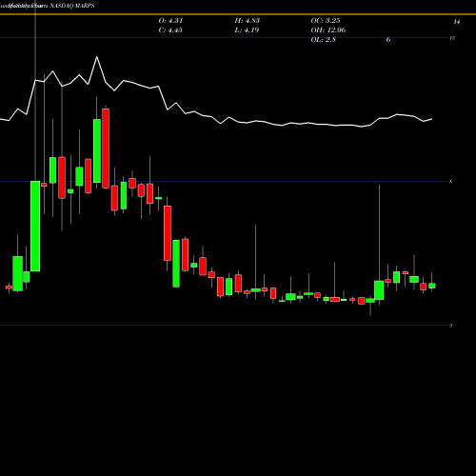Select the open value O: 4.31
The height and width of the screenshot is (476, 476).
tap(170, 21)
